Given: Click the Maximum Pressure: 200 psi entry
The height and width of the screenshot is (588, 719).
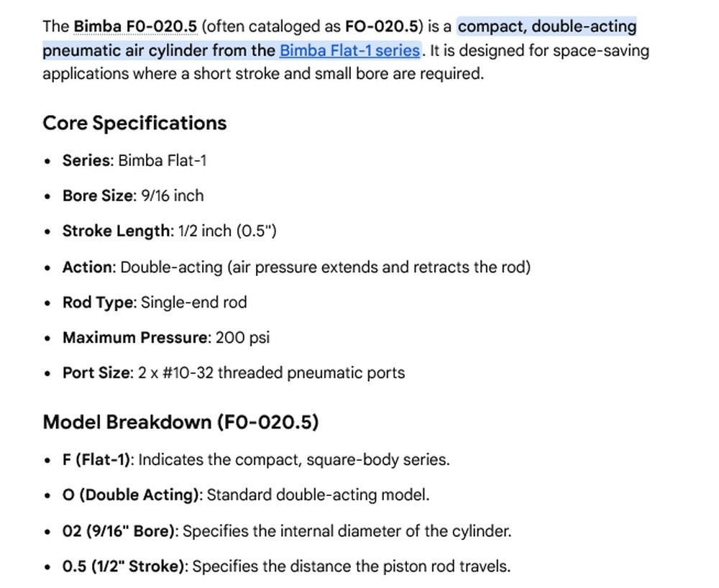Looking at the screenshot, I should [166, 337].
